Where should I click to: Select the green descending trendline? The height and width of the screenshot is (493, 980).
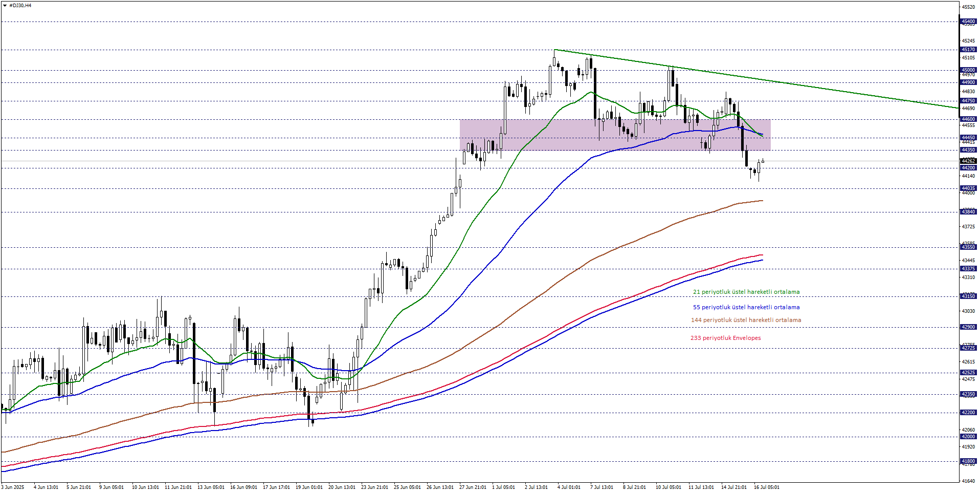(x=756, y=79)
